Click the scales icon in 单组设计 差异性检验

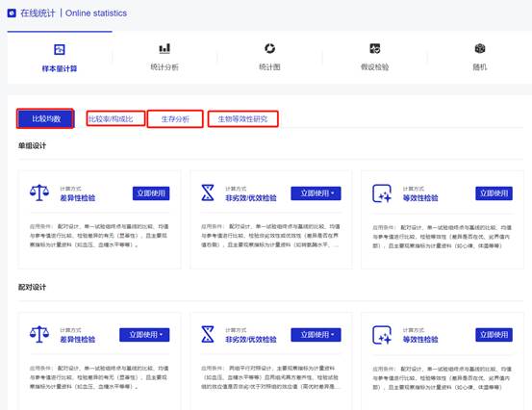(x=39, y=192)
